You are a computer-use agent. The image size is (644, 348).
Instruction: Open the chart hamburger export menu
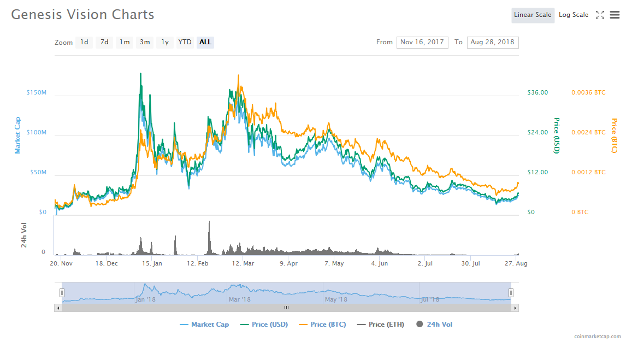tap(615, 15)
